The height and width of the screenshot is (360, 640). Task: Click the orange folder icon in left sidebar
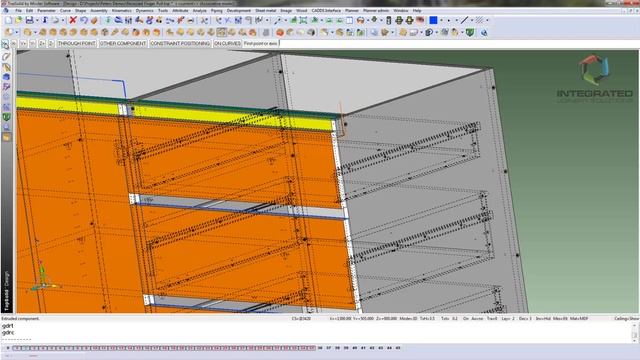pos(6,138)
